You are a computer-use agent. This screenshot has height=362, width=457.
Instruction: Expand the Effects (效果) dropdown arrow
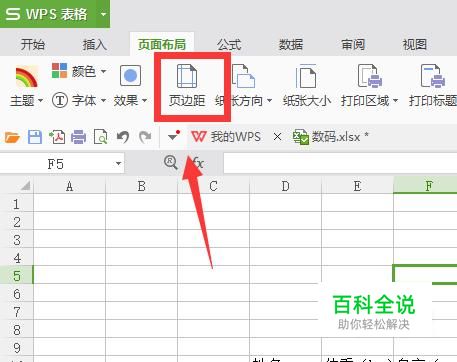[144, 100]
